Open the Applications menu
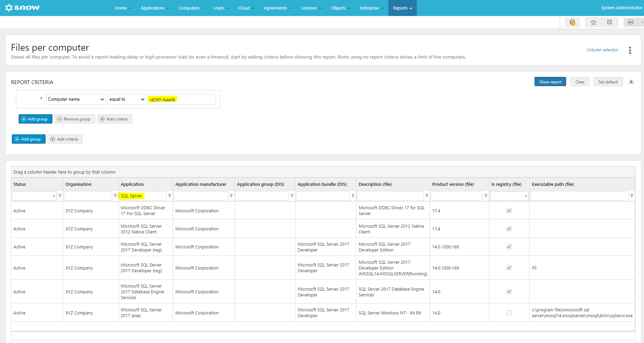 click(x=155, y=8)
